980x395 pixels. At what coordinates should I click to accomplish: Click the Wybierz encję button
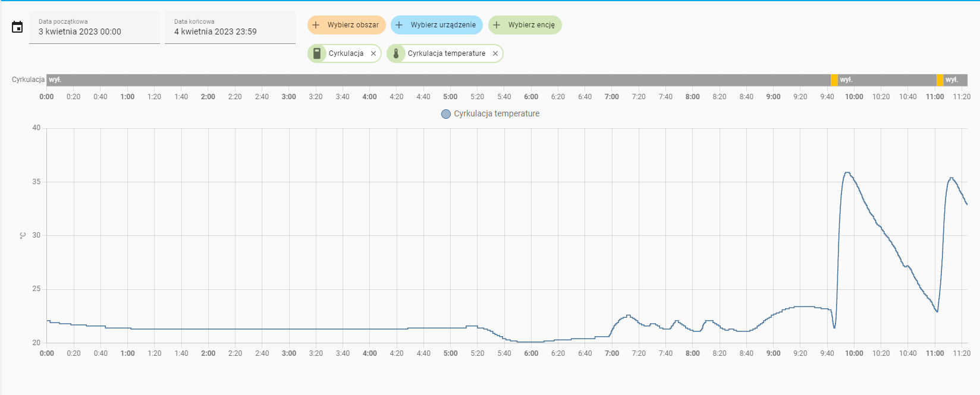(525, 25)
